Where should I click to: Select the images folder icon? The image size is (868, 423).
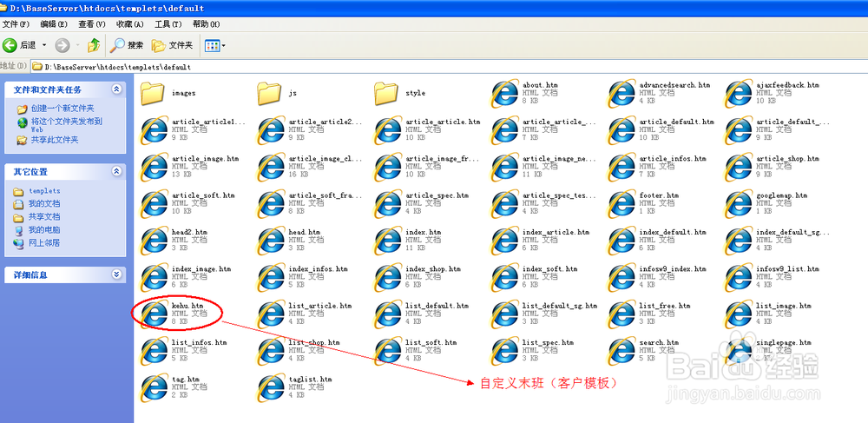coord(153,93)
